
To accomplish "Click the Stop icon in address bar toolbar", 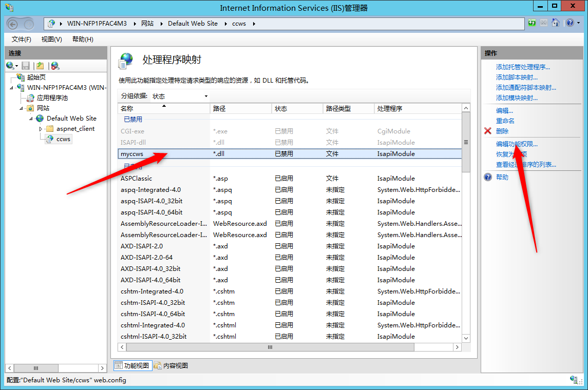I will [543, 23].
